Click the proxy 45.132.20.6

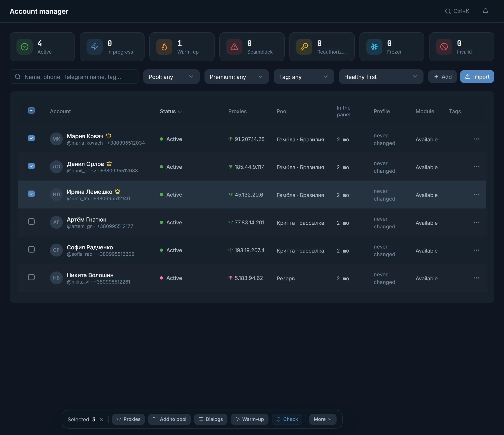coord(249,195)
